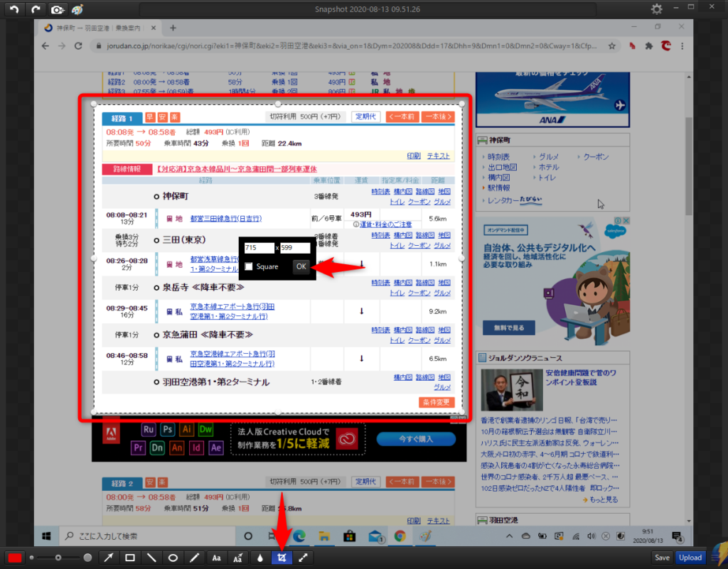728x569 pixels.
Task: Click 出口地図 in 神保町 sidebar
Action: pos(502,167)
